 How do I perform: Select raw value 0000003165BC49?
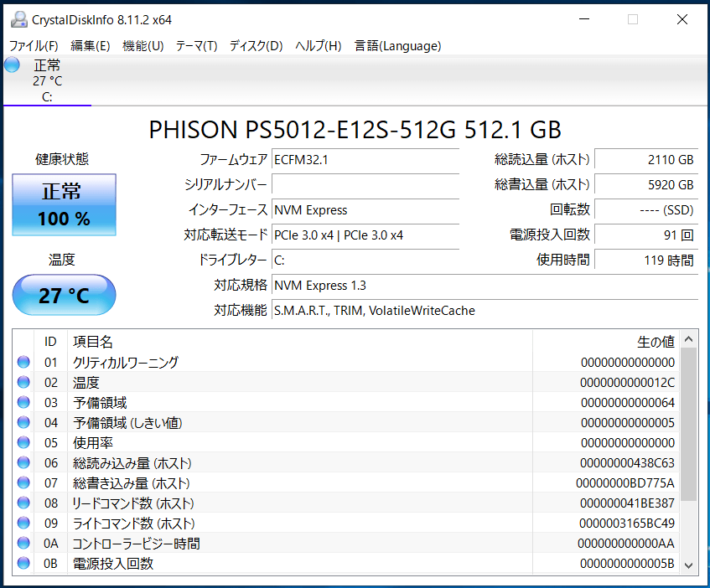(x=627, y=524)
